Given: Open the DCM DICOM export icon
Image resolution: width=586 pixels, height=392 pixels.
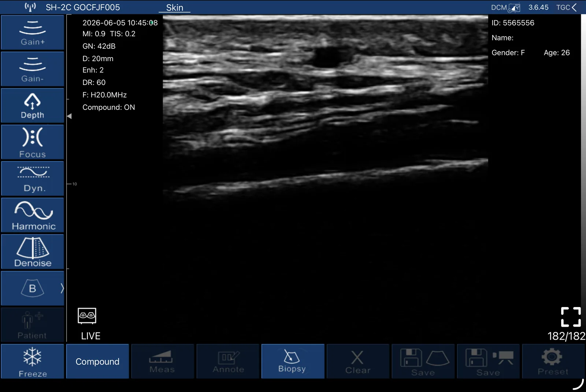Looking at the screenshot, I should [505, 8].
